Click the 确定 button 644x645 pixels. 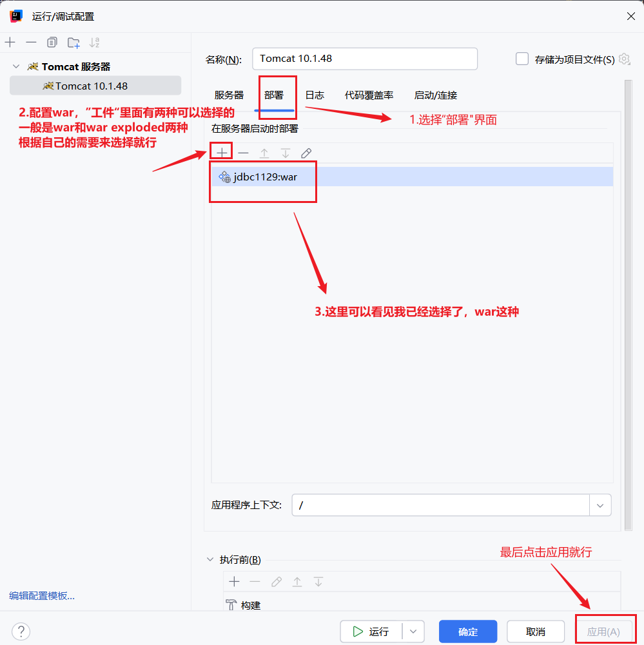[468, 631]
